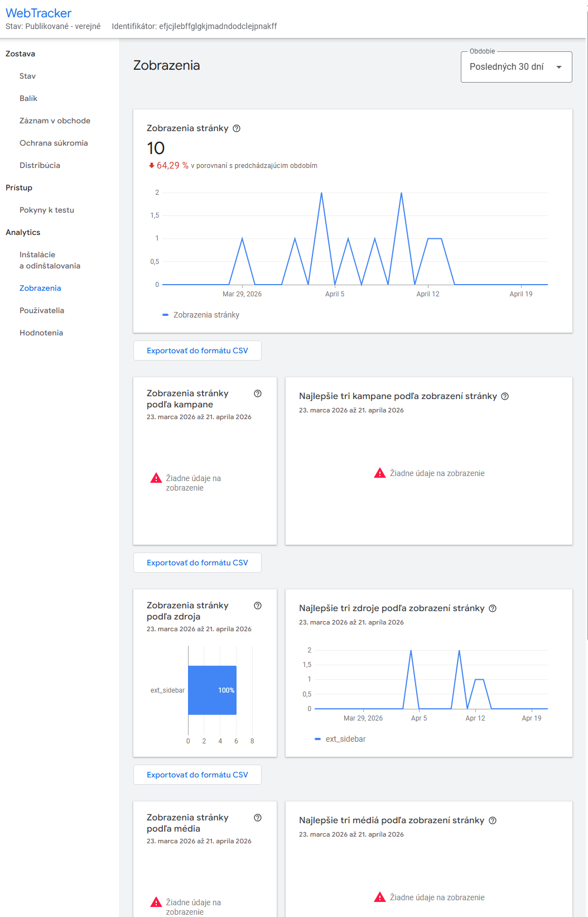Open help icon next to Zobrazenia stránky title
Image resolution: width=588 pixels, height=917 pixels.
click(x=237, y=128)
